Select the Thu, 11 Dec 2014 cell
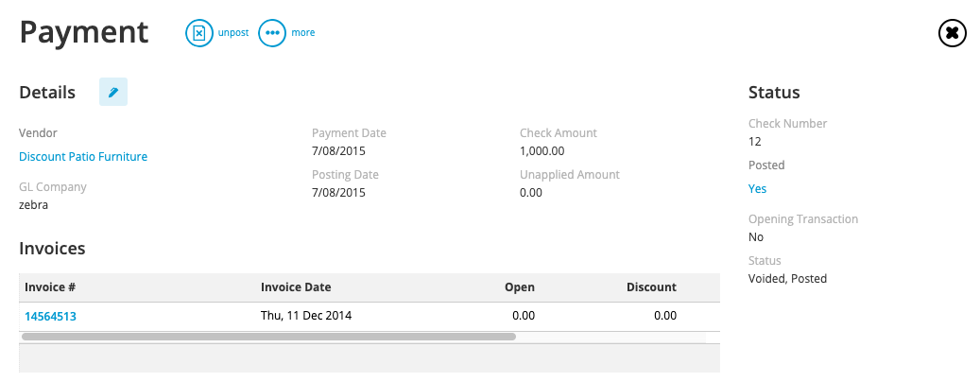The image size is (980, 382). pos(306,316)
